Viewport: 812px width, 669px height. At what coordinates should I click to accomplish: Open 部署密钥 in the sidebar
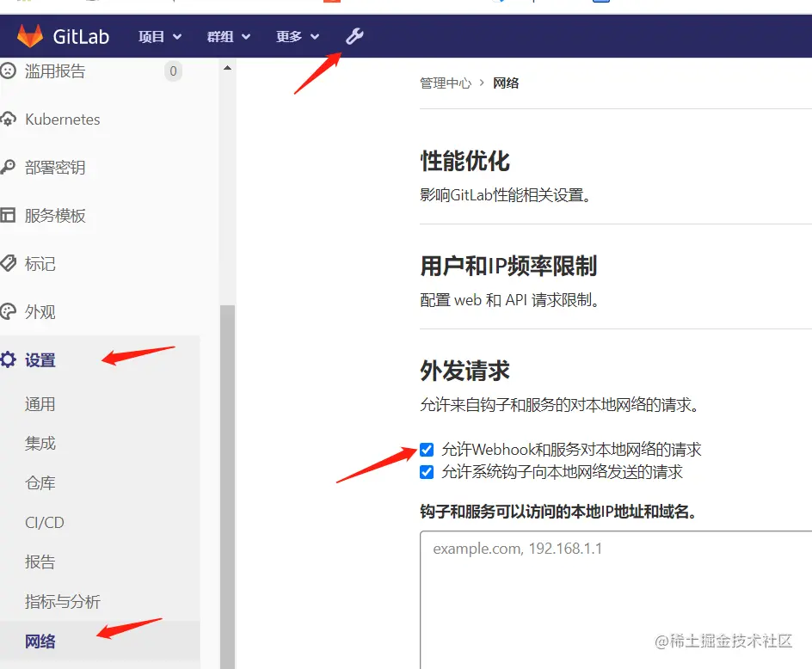(55, 167)
